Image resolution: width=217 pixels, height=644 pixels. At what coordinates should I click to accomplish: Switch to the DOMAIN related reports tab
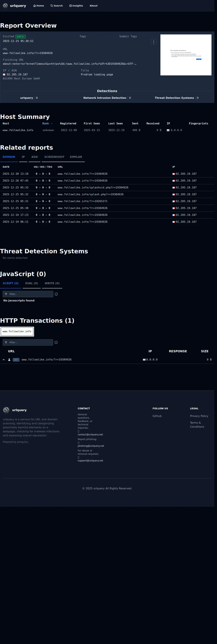9,157
